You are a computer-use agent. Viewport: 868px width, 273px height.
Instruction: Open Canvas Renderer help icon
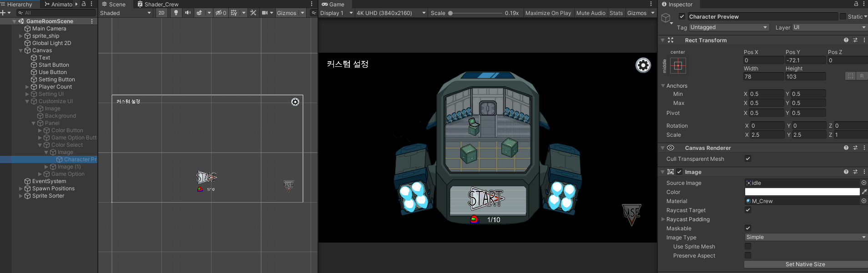pos(846,148)
